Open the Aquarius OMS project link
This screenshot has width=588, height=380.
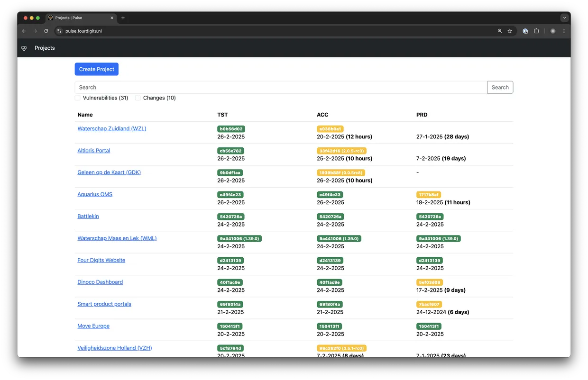95,194
